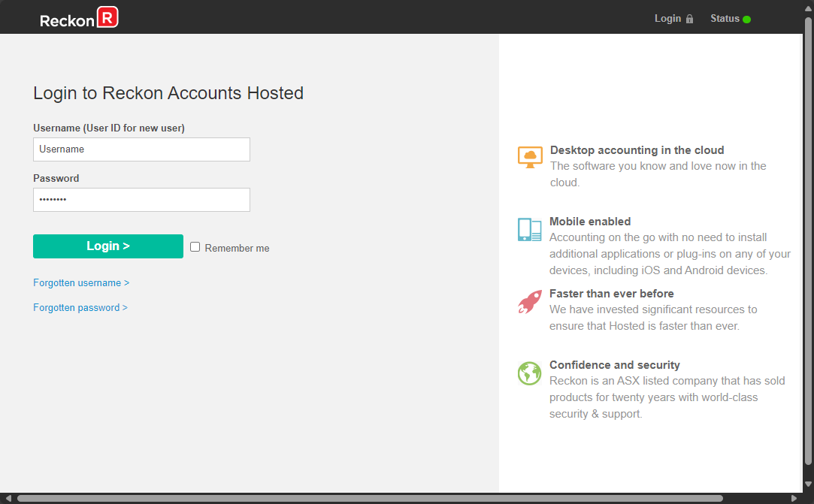Open the Login link in header

pyautogui.click(x=667, y=19)
